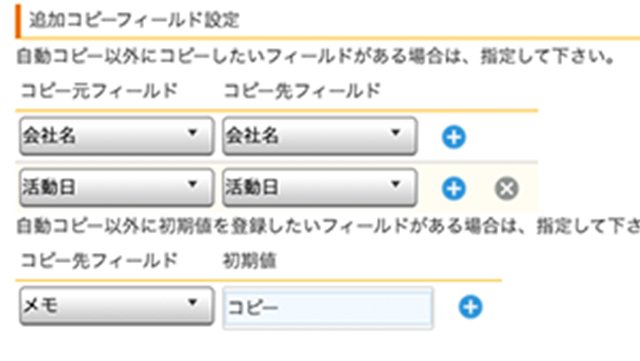Click the 初期値 column header
The width and height of the screenshot is (640, 361).
point(249,261)
